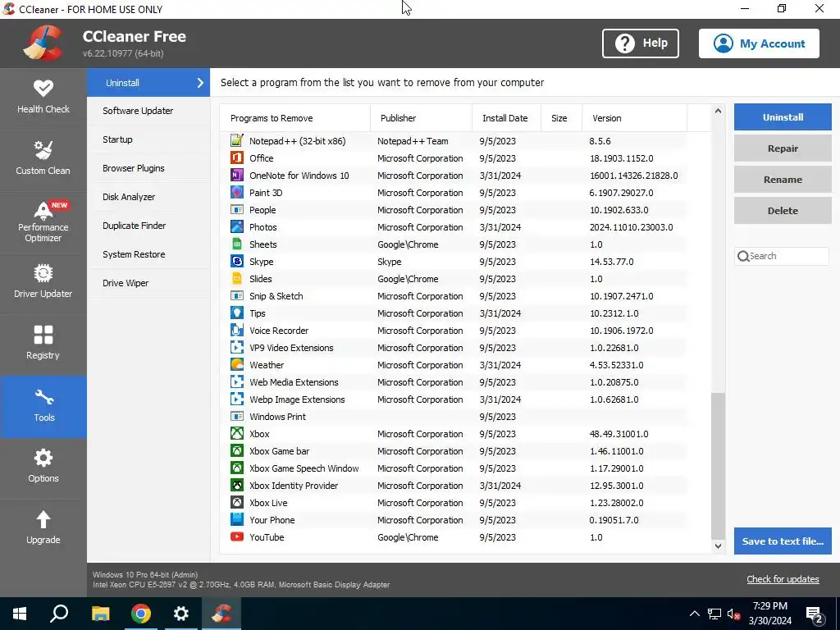The height and width of the screenshot is (630, 840).
Task: Click the Weather app icon
Action: point(237,365)
